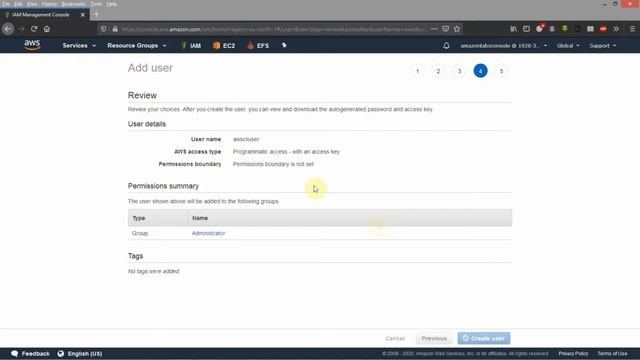Image resolution: width=640 pixels, height=360 pixels.
Task: Expand the Resource Groups dropdown
Action: coord(137,46)
